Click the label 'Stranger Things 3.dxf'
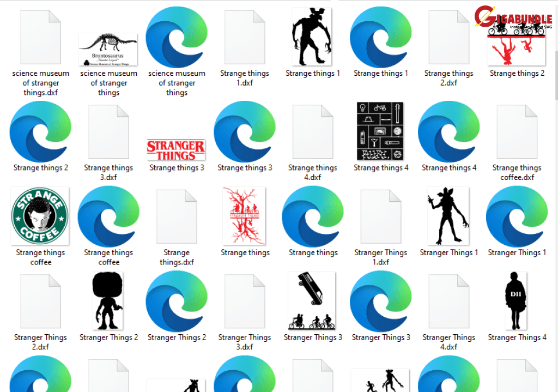558x392 pixels. [245, 342]
